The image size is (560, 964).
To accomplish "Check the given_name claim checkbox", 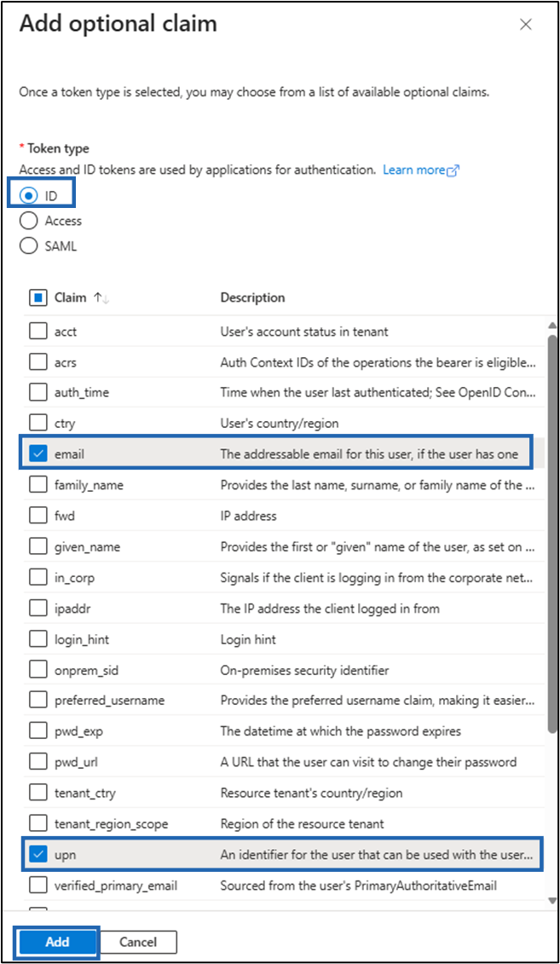I will tap(38, 546).
